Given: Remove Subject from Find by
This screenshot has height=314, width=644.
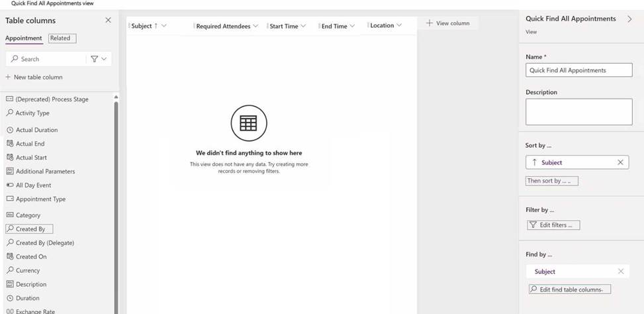Looking at the screenshot, I should 620,272.
